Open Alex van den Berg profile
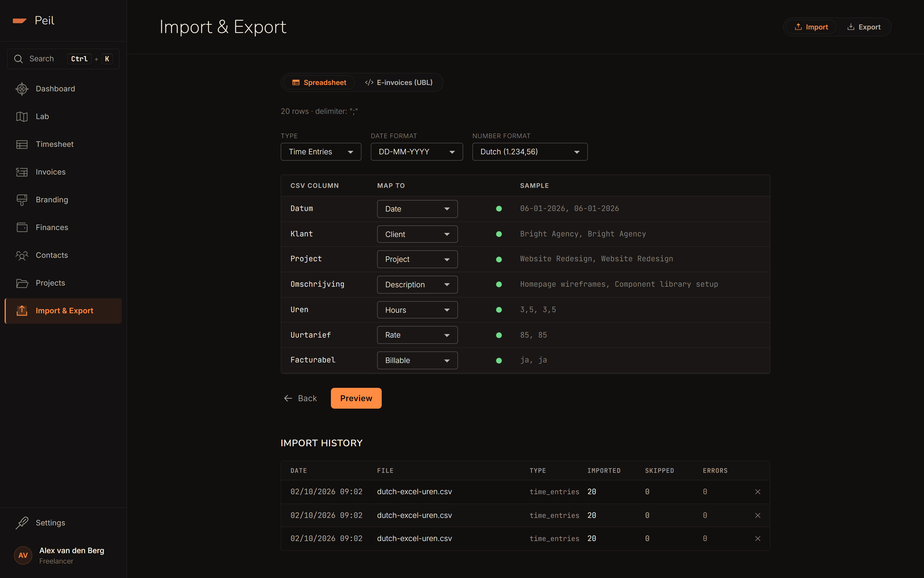This screenshot has width=924, height=578. coord(63,555)
